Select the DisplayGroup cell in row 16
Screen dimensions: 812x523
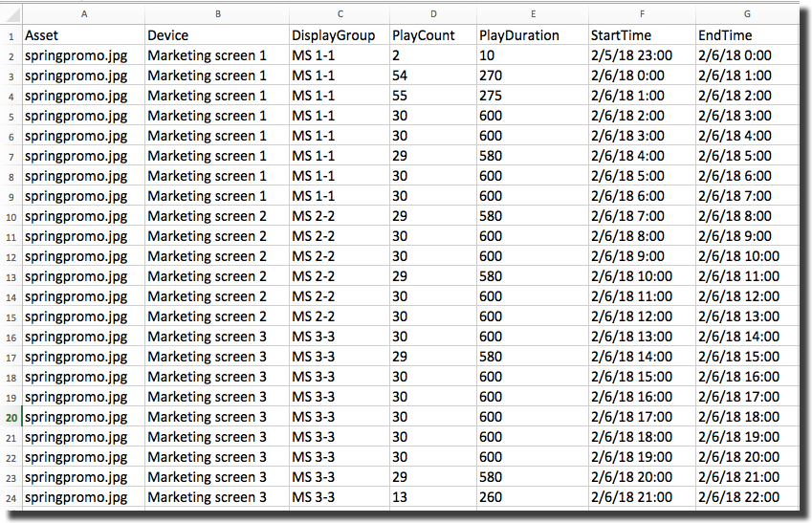coord(339,337)
